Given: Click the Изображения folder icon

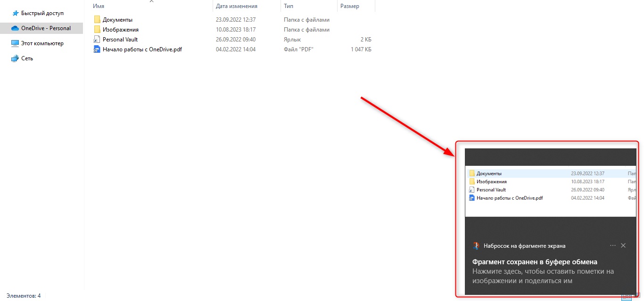Looking at the screenshot, I should (x=97, y=30).
